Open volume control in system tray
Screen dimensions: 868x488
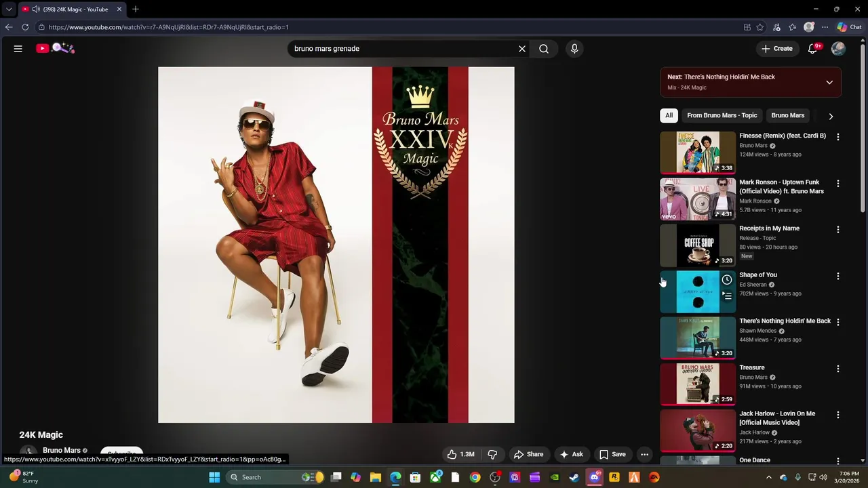click(x=824, y=477)
